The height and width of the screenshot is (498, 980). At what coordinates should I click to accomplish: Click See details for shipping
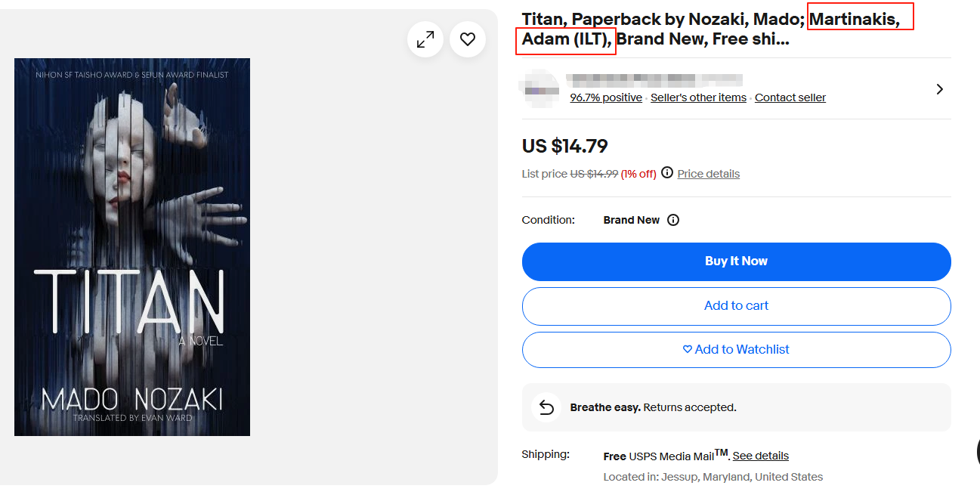tap(760, 456)
